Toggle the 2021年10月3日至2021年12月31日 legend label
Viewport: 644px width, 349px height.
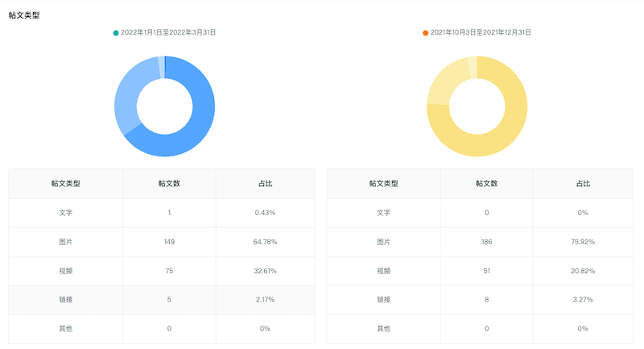481,33
